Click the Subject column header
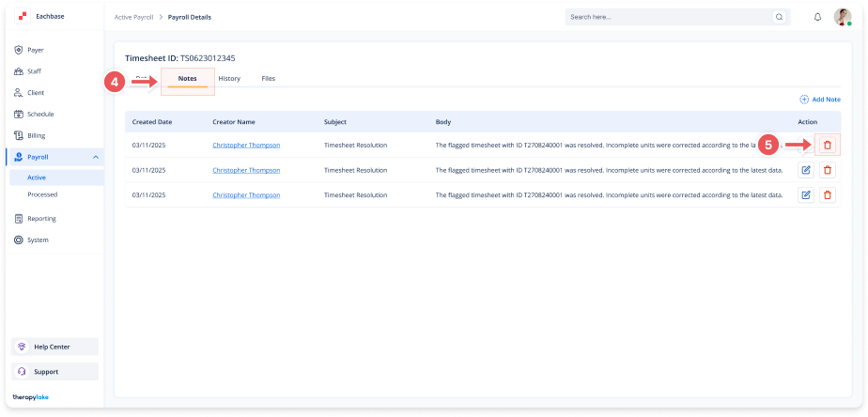The height and width of the screenshot is (417, 868). click(335, 122)
